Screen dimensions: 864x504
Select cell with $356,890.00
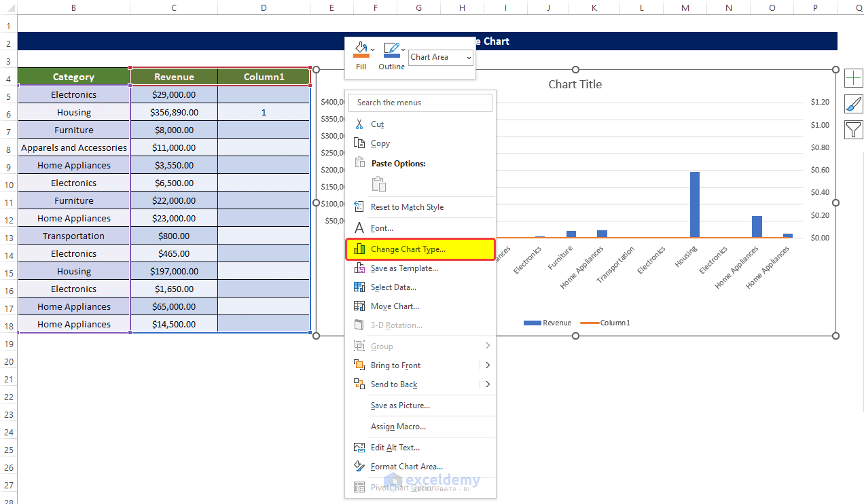(x=174, y=112)
